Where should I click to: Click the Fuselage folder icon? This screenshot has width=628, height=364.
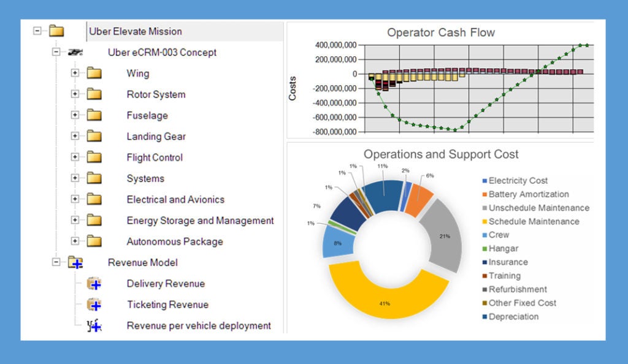pos(94,115)
